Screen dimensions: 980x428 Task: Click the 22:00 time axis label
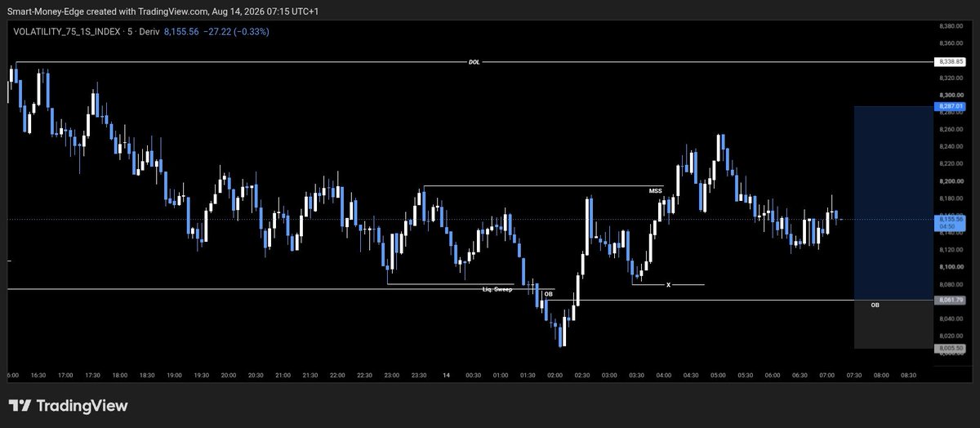[x=337, y=375]
